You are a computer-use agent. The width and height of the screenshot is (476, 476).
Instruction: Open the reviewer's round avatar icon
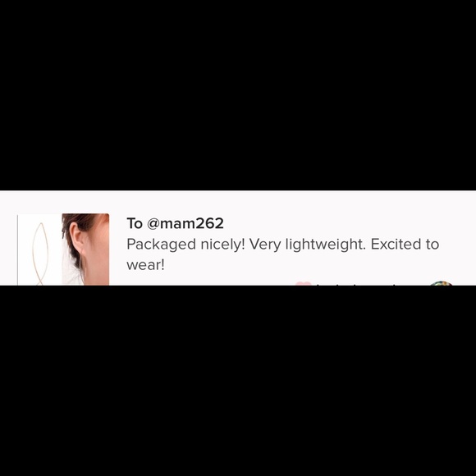tap(441, 283)
